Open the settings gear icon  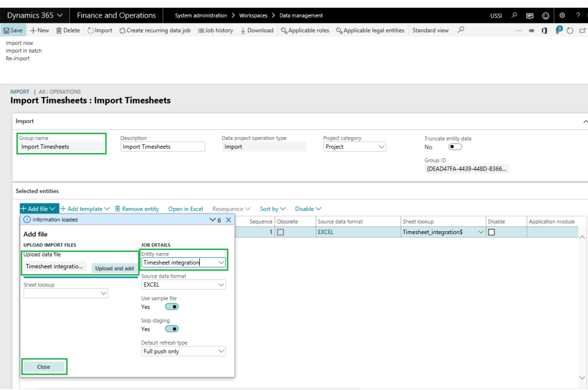point(562,15)
